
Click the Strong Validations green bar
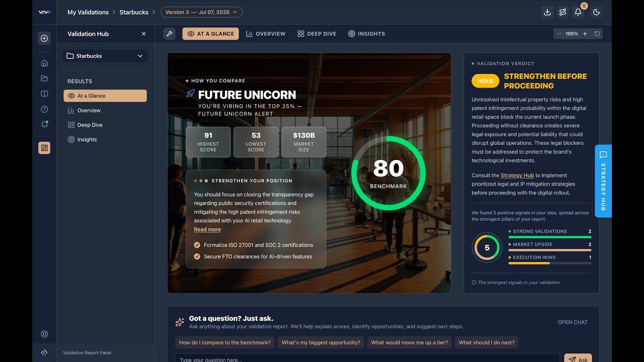550,237
